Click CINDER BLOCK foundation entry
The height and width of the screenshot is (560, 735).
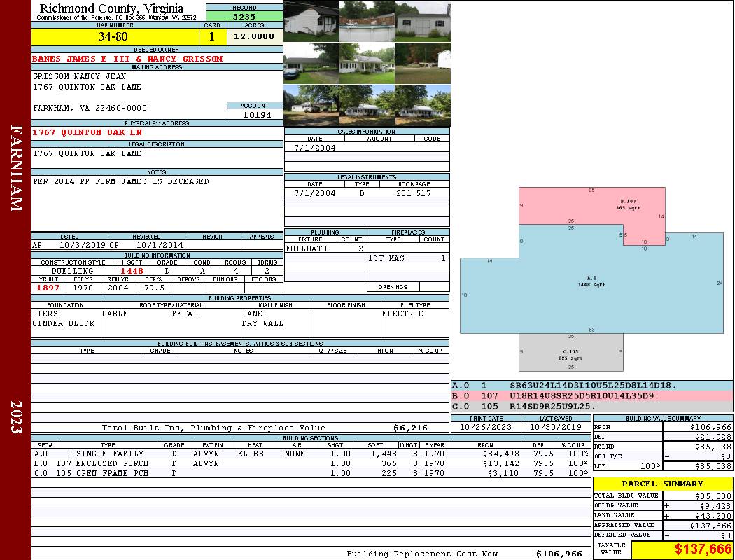coord(64,324)
